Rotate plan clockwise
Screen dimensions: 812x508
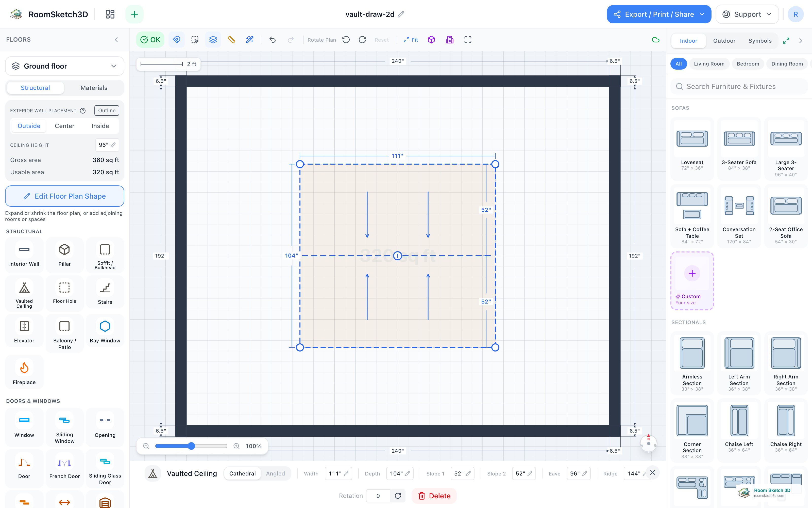point(362,40)
